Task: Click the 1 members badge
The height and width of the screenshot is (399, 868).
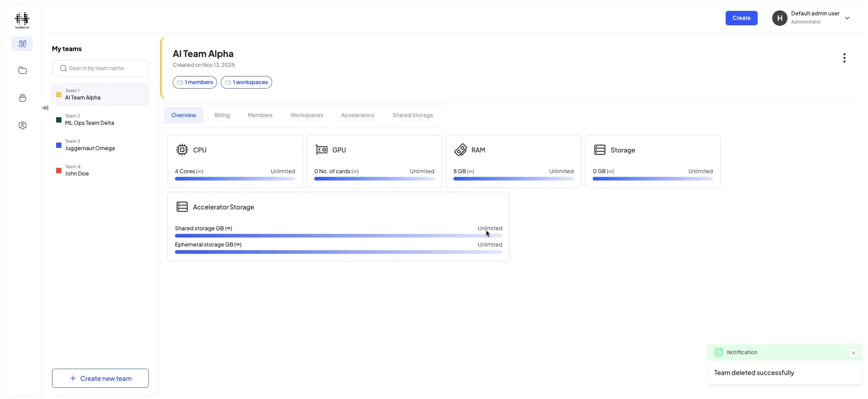Action: [x=195, y=82]
